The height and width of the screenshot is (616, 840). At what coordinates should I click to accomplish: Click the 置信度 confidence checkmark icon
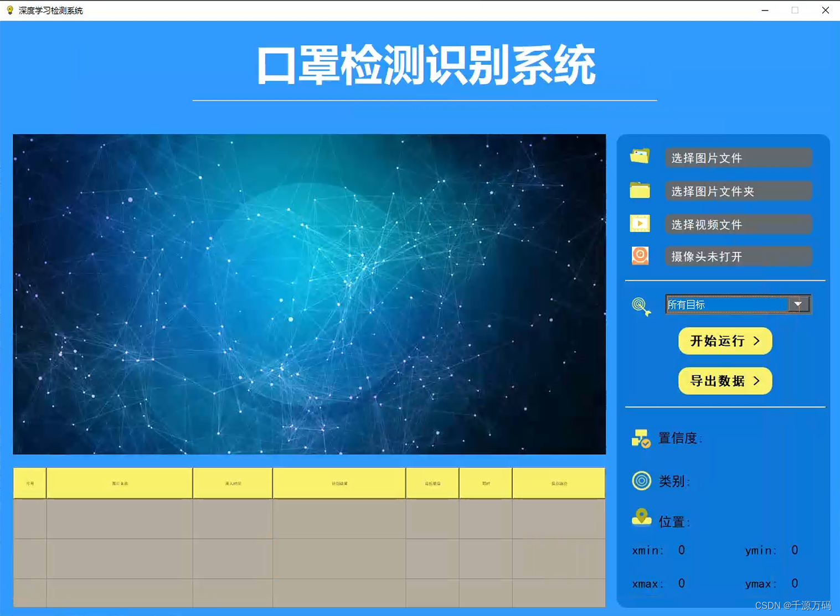(x=641, y=438)
